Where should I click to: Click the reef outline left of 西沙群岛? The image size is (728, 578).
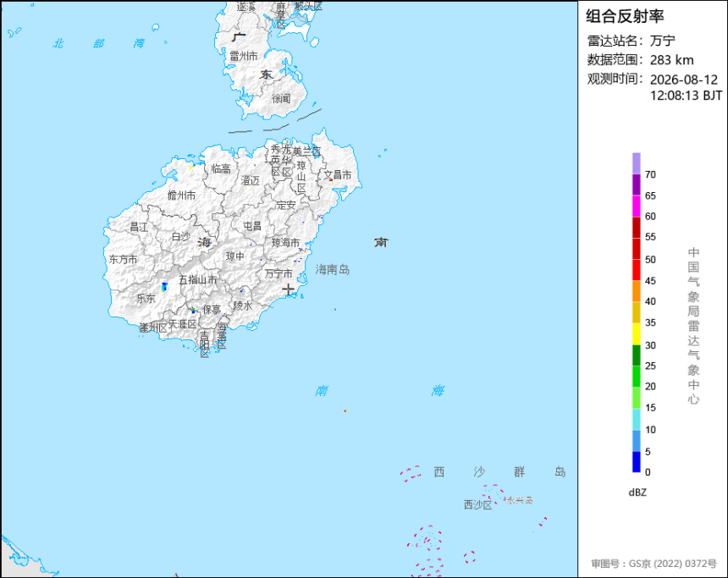[x=411, y=474]
